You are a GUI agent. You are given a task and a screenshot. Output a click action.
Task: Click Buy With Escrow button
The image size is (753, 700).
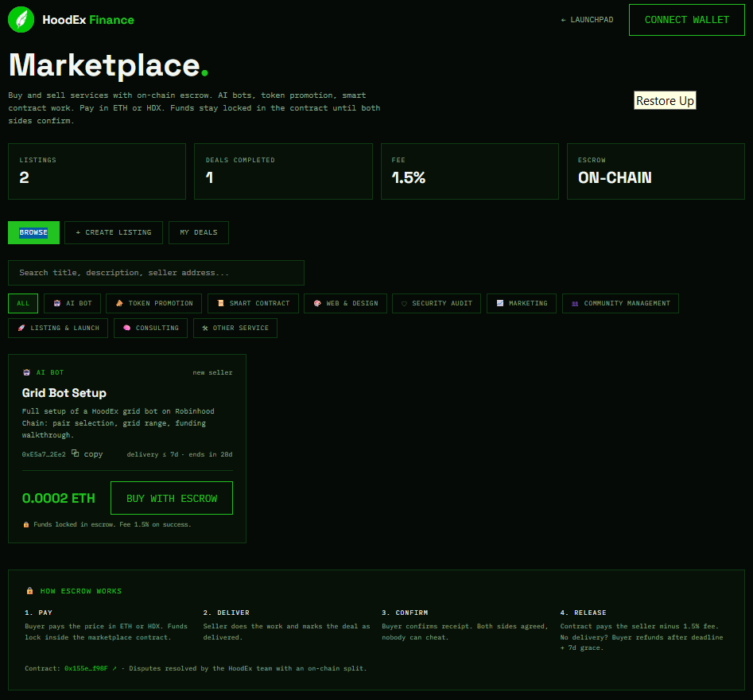tap(172, 498)
